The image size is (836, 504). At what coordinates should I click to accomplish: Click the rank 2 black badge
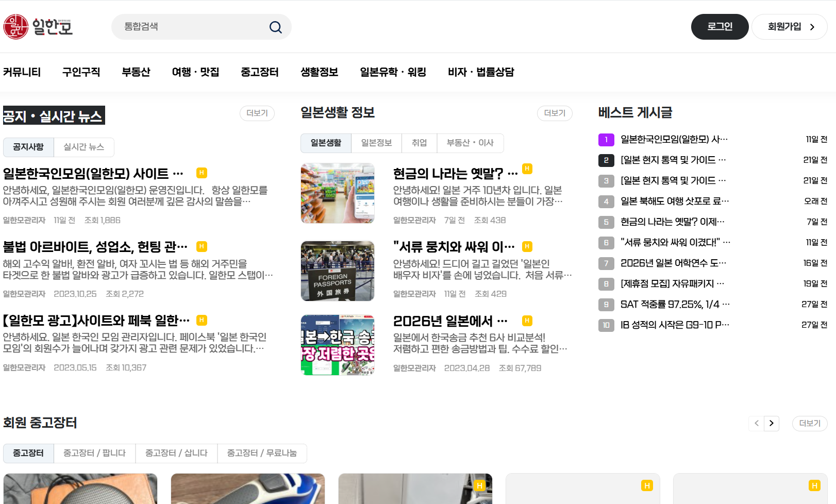606,160
